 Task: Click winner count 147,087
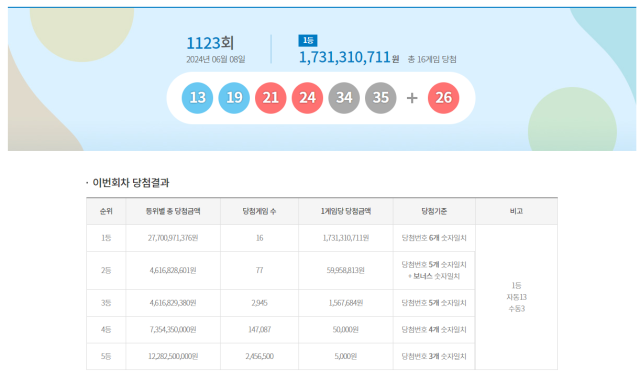[260, 329]
